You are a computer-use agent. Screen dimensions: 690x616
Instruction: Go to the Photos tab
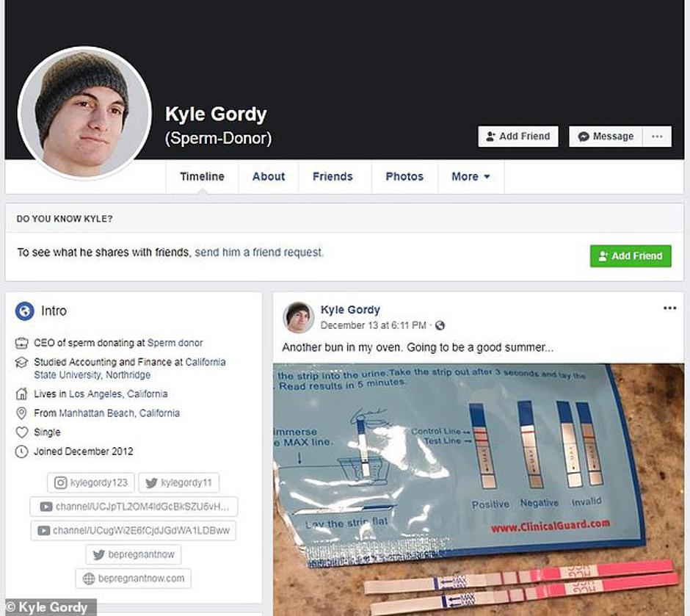(x=404, y=177)
